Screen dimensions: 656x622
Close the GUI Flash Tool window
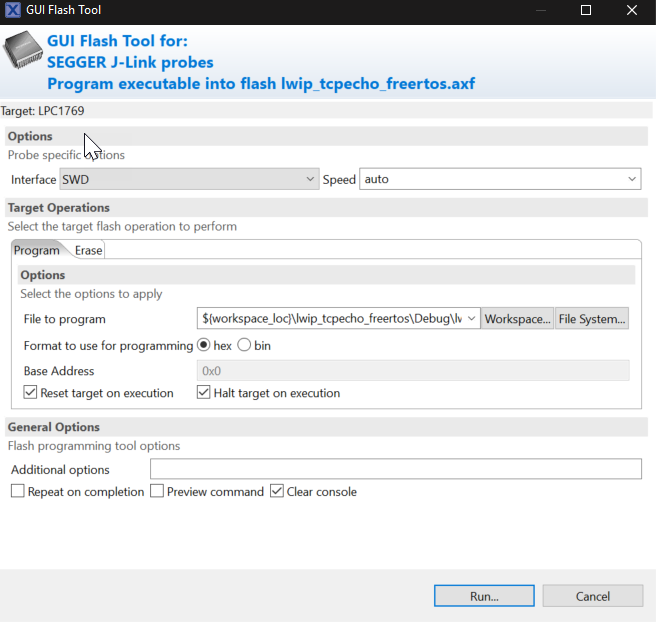[x=632, y=10]
